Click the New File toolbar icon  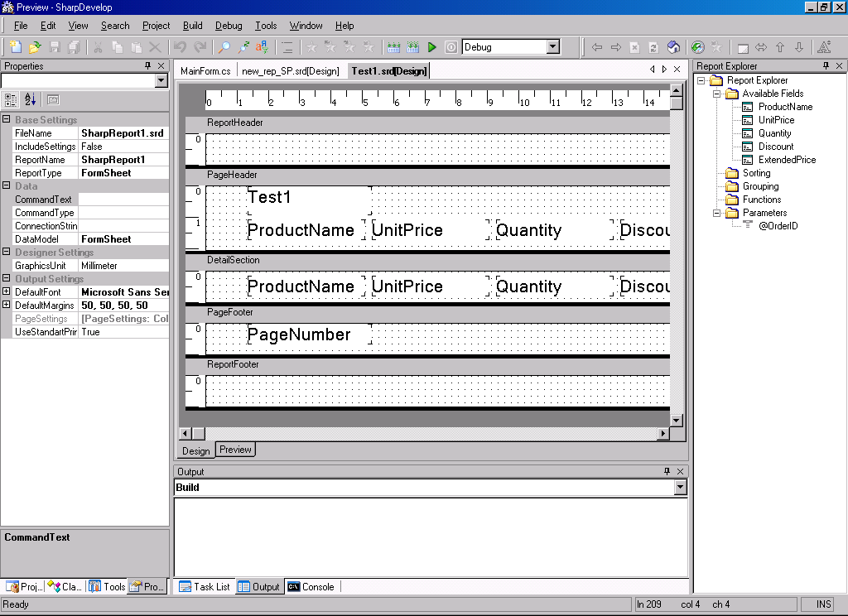click(x=17, y=47)
